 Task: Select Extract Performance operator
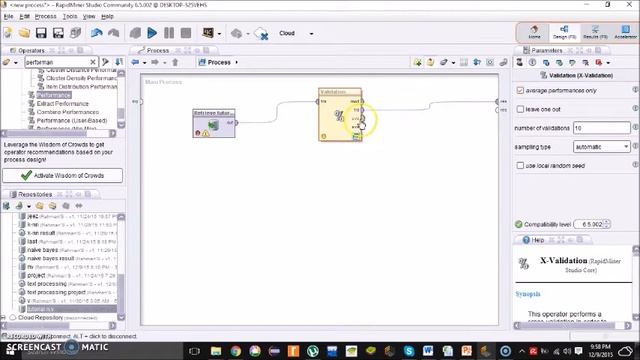pos(62,104)
